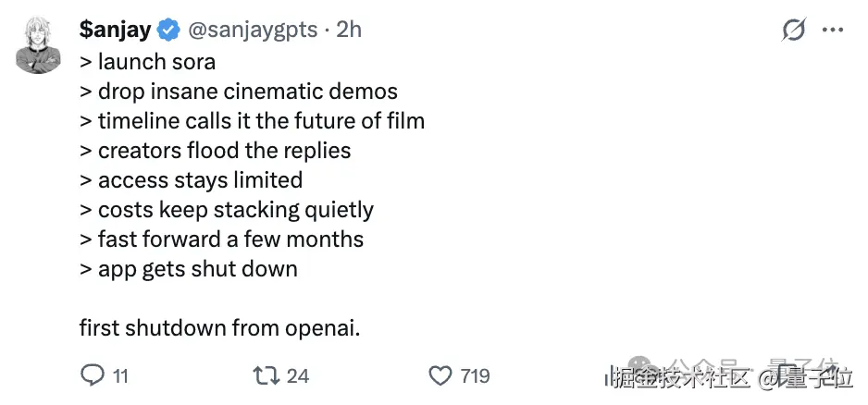
Task: Click the "> app gets shut down" line
Action: [189, 269]
